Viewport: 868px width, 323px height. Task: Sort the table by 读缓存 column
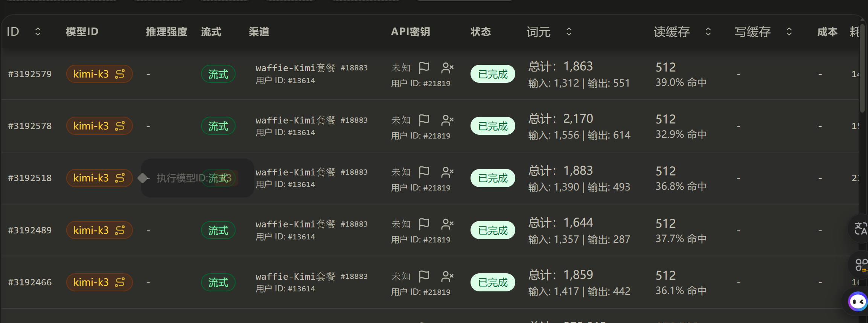(x=708, y=32)
